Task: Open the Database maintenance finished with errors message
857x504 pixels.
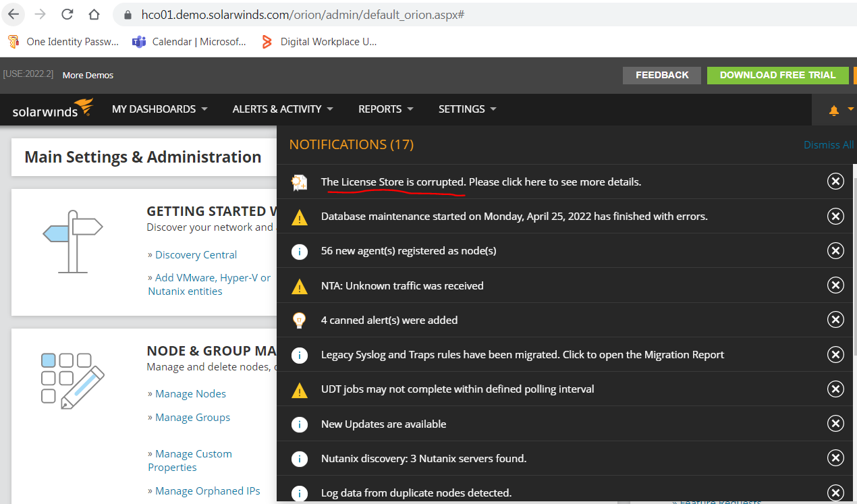Action: (514, 216)
